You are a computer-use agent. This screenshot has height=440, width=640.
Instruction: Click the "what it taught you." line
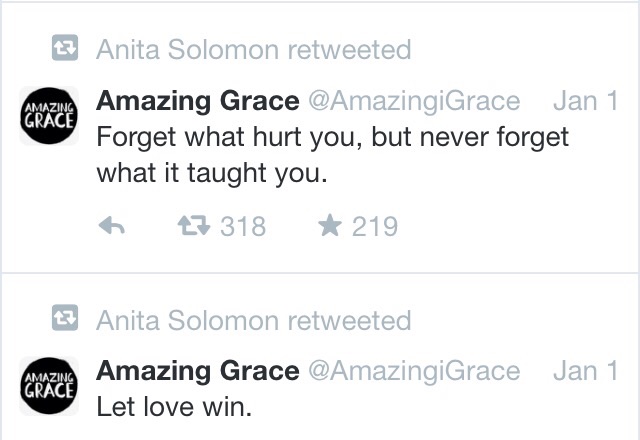pos(212,173)
